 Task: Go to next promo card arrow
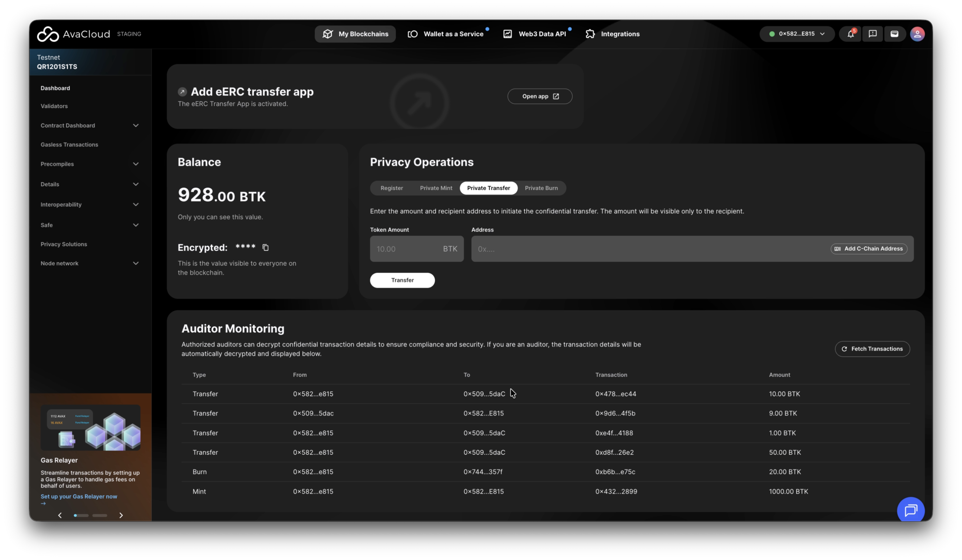pos(121,515)
